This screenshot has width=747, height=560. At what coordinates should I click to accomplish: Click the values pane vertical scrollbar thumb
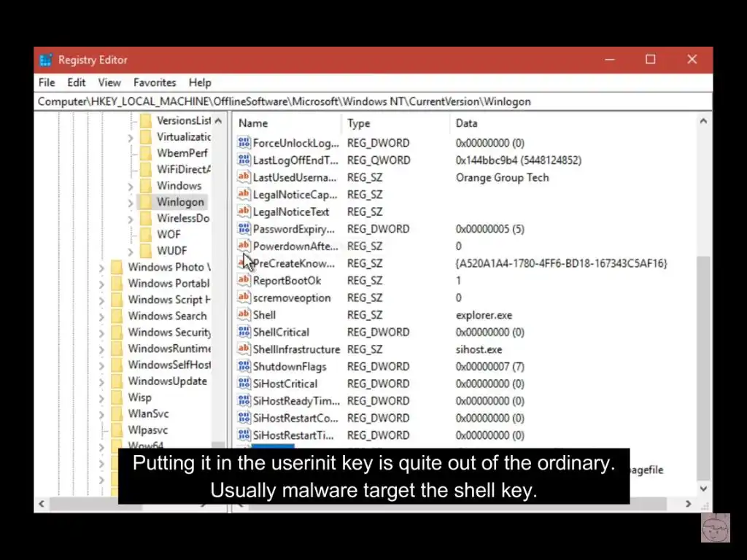(704, 367)
